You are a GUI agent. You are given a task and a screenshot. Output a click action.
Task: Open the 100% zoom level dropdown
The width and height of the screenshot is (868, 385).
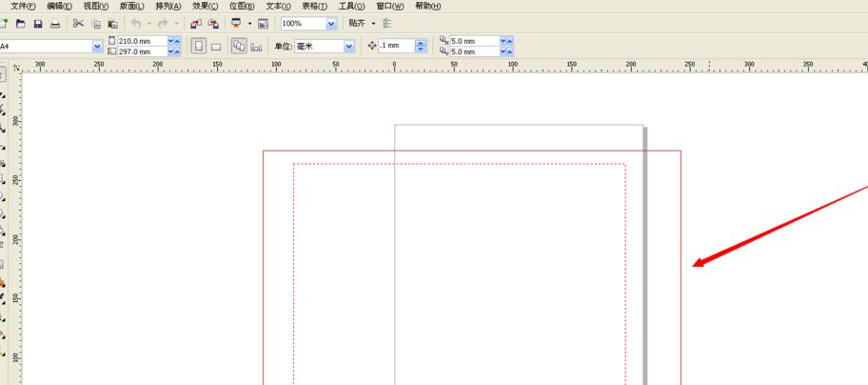pos(331,23)
